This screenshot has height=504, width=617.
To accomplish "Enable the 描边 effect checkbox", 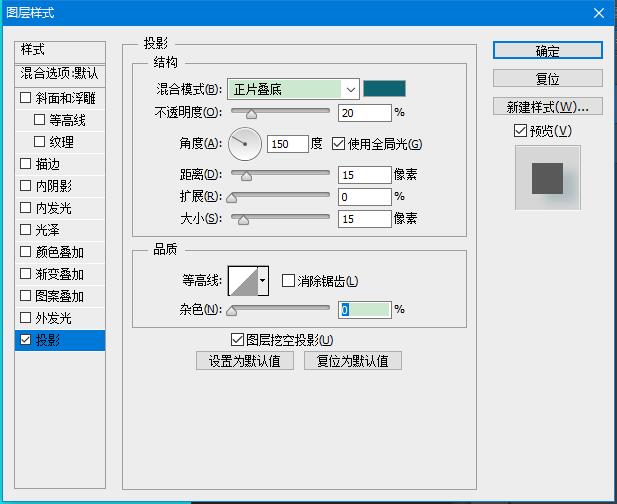I will pyautogui.click(x=26, y=164).
